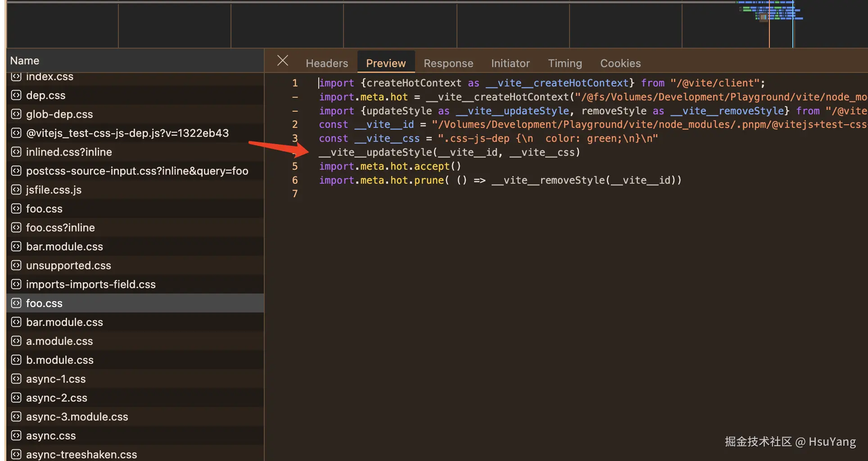Click the file icon next to jsfile.css.js
This screenshot has width=868, height=461.
click(x=16, y=190)
